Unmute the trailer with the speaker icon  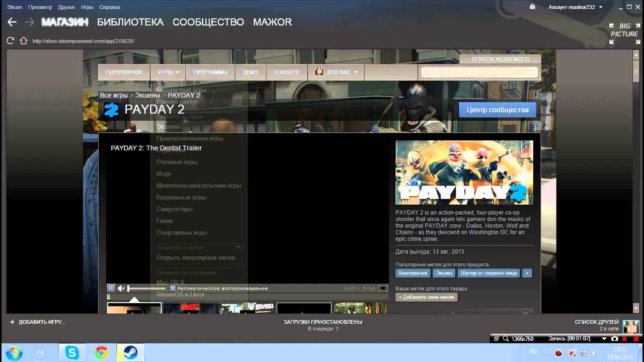tap(121, 288)
